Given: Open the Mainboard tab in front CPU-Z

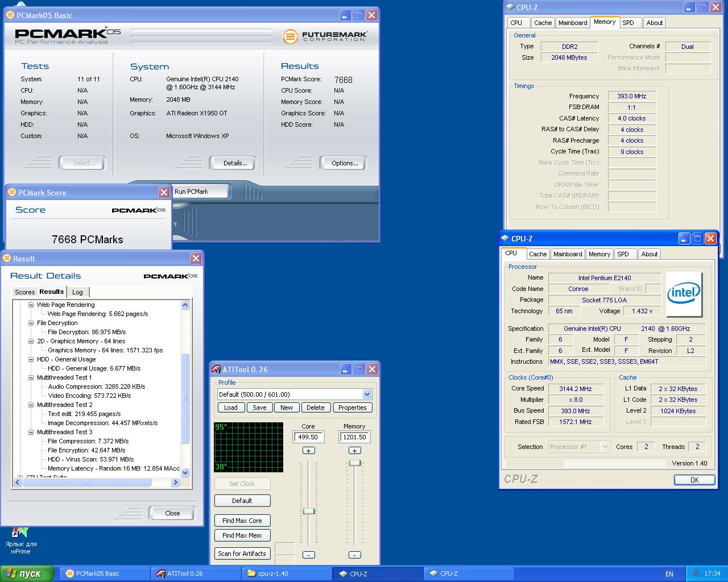Looking at the screenshot, I should click(568, 254).
